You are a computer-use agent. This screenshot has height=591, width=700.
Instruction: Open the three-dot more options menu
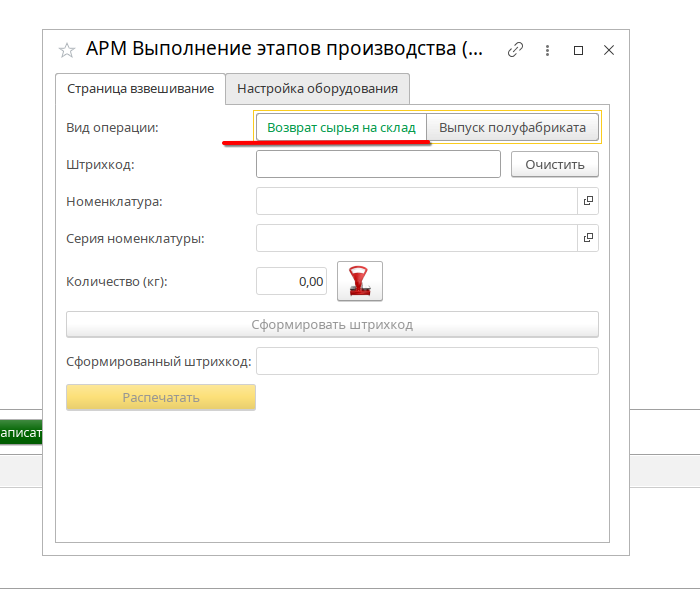[547, 49]
